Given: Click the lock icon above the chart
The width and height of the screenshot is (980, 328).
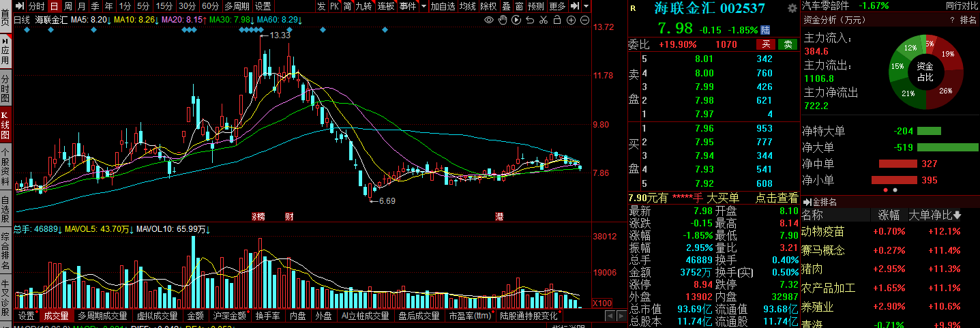Looking at the screenshot, I should [557, 20].
